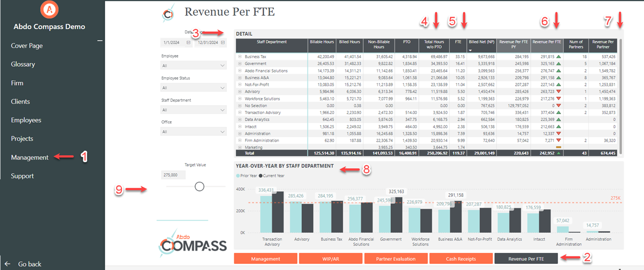Open the end date calendar picker icon

(223, 43)
